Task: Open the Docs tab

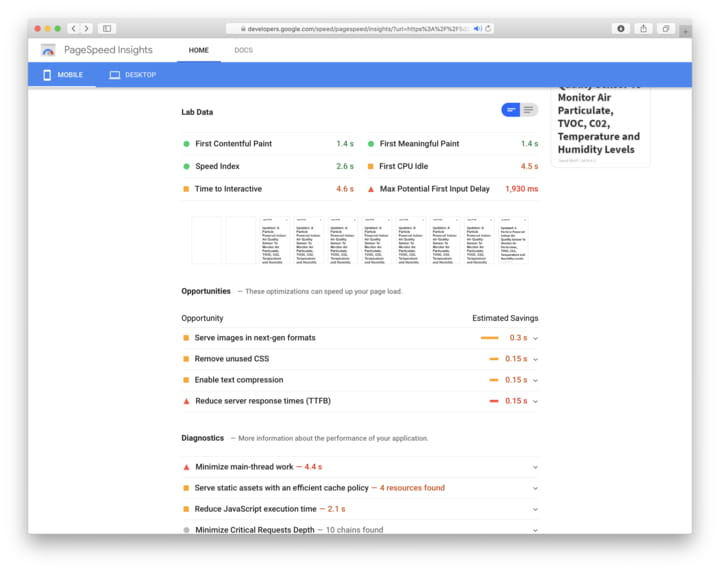Action: pyautogui.click(x=243, y=50)
